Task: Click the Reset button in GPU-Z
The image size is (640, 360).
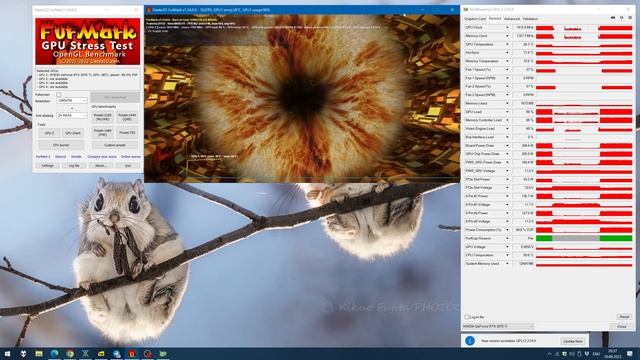Action: (x=624, y=317)
